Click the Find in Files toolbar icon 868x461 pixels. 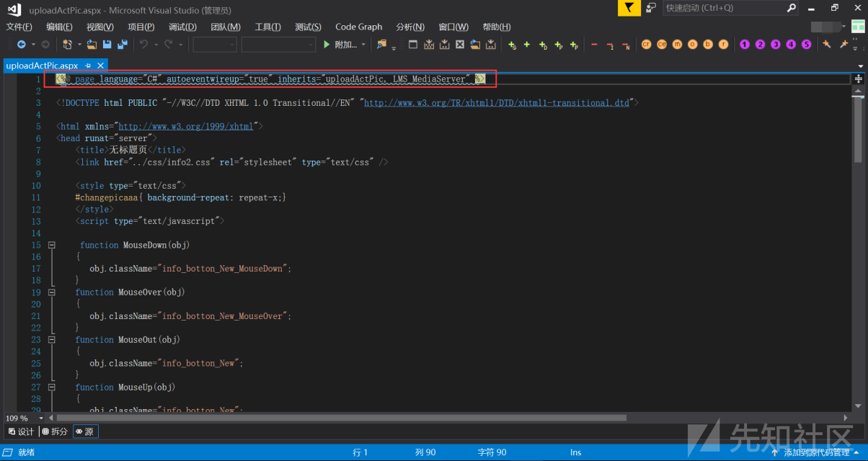(x=381, y=45)
